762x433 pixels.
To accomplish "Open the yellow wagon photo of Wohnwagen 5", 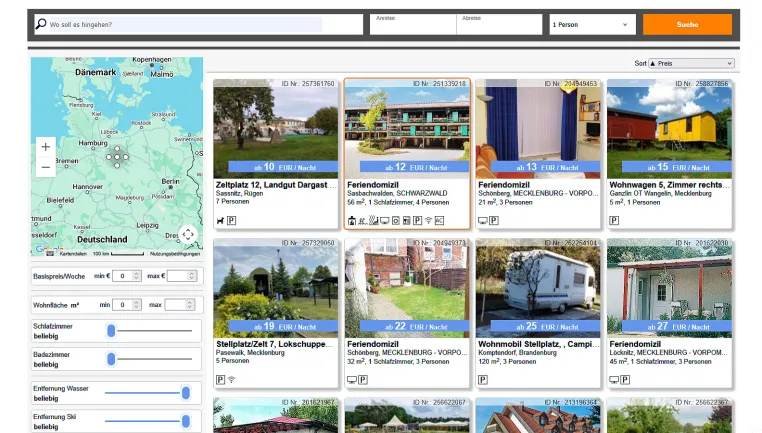I will (669, 129).
